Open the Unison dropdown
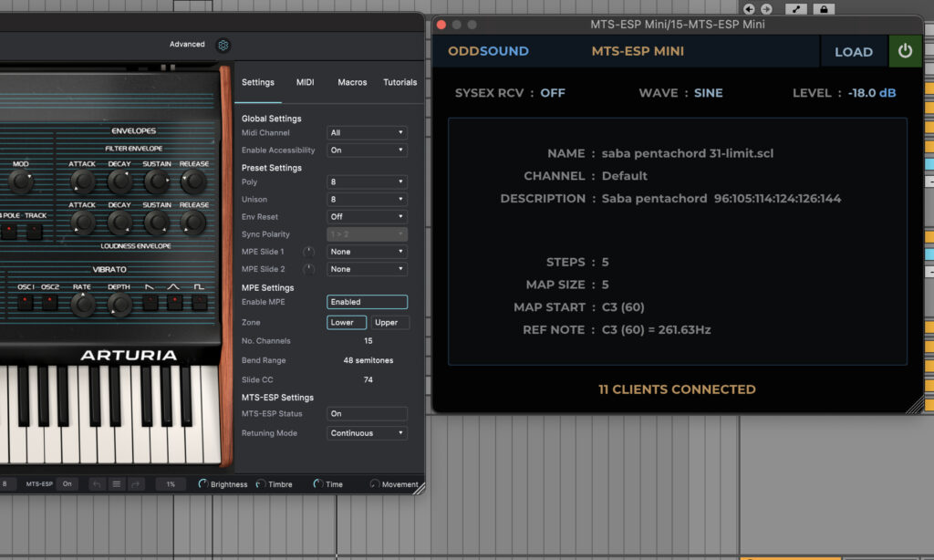Image resolution: width=934 pixels, height=560 pixels. (x=367, y=200)
